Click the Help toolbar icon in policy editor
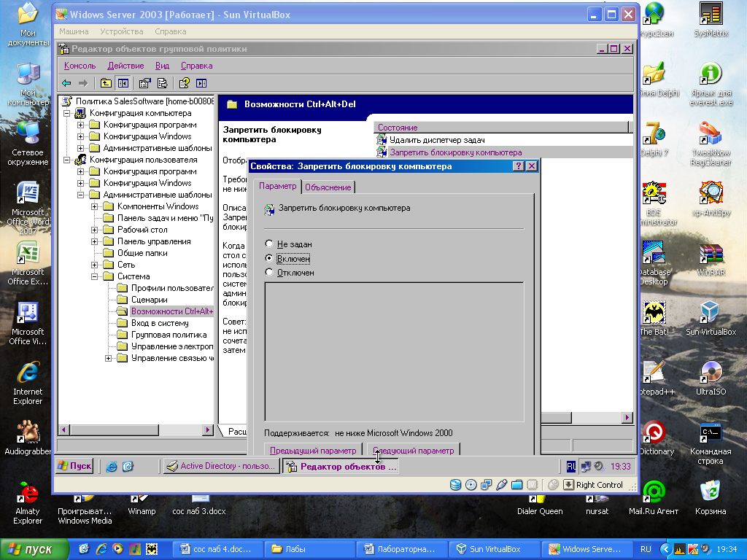747x560 pixels. pos(185,83)
